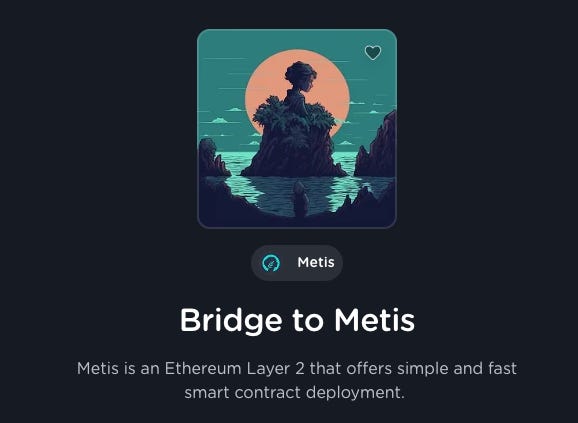
Task: Click the leafy bushes atop the island
Action: [x=293, y=114]
